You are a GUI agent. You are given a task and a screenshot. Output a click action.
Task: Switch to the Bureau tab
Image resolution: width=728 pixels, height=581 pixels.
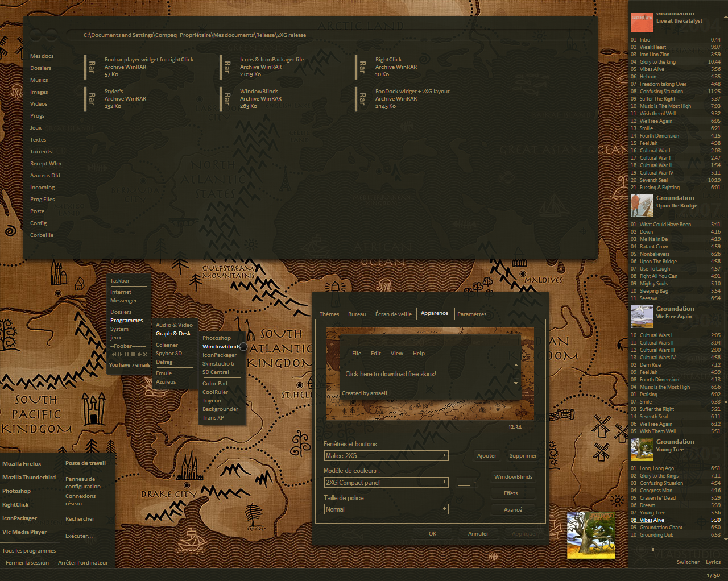click(x=357, y=314)
